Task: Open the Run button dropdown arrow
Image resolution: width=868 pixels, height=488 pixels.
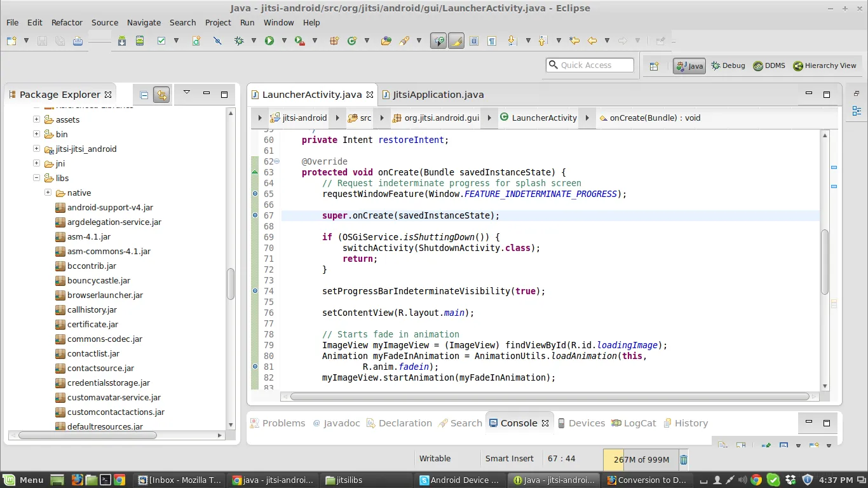Action: 283,41
